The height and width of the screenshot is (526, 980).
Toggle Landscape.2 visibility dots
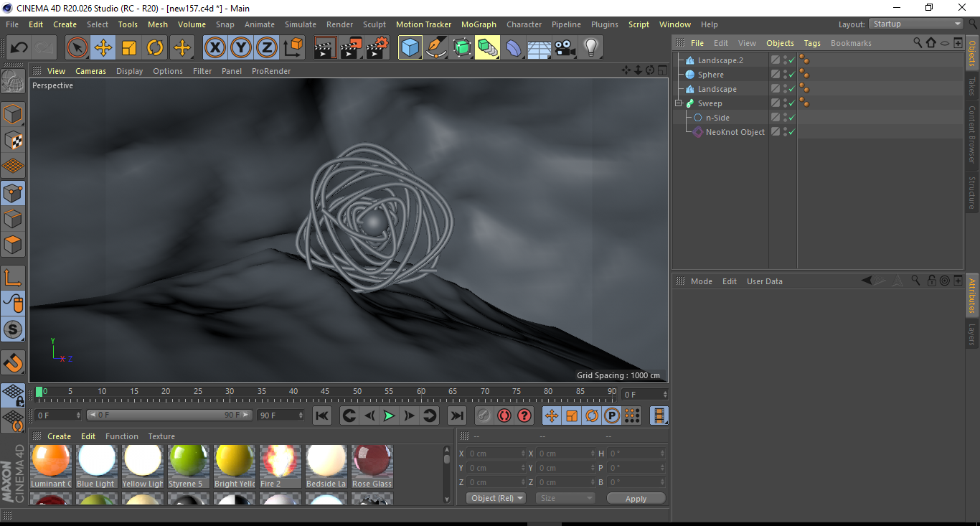click(784, 60)
